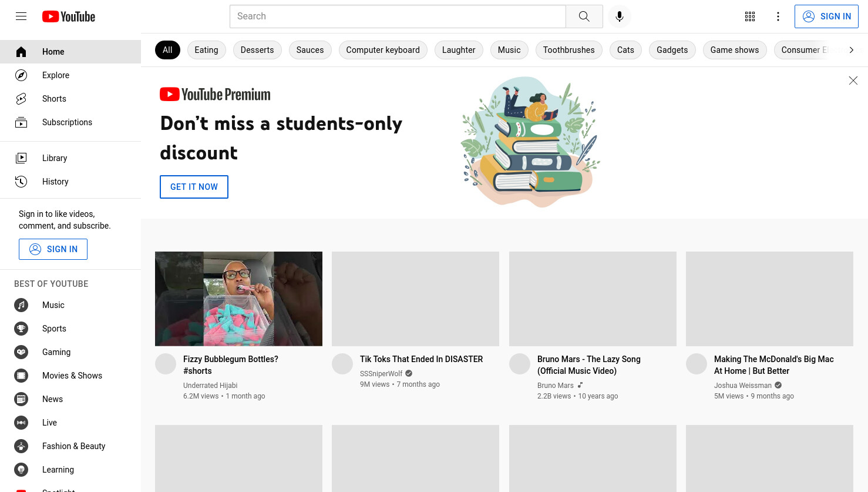Open the Tik Toks DISASTER thumbnail
868x492 pixels.
tap(415, 299)
